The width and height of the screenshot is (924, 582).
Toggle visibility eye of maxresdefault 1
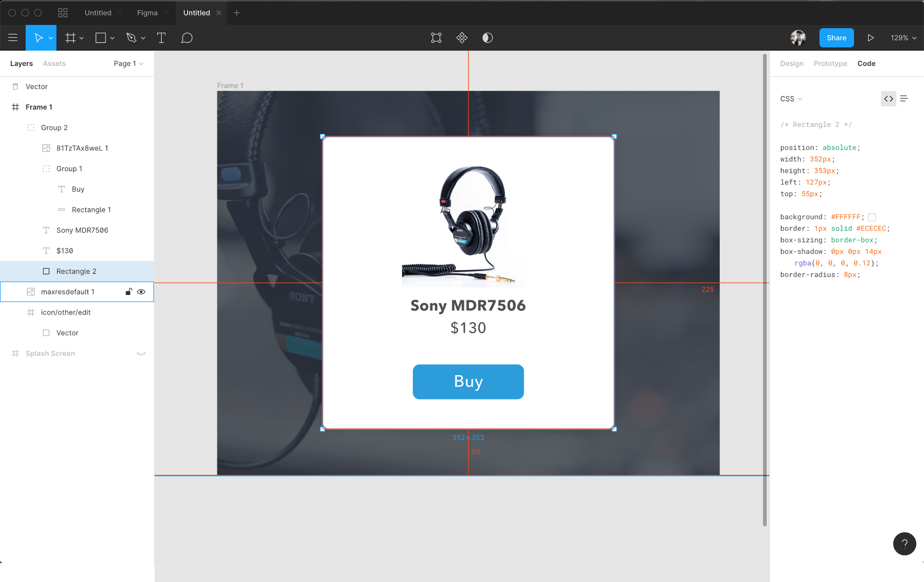[x=141, y=292]
